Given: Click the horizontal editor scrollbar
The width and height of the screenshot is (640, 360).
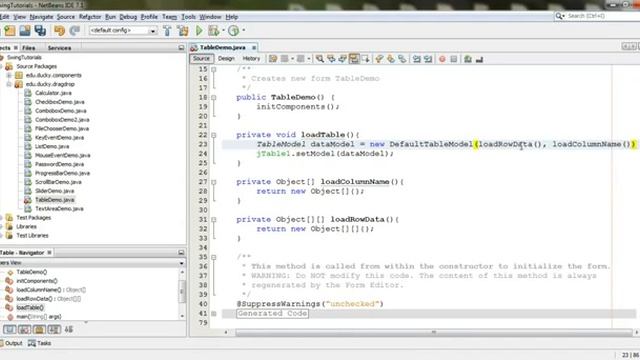Looking at the screenshot, I should coord(433,333).
